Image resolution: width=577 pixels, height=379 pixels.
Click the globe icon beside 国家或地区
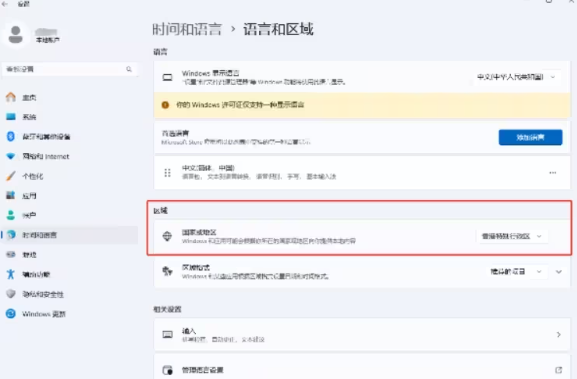(x=167, y=236)
